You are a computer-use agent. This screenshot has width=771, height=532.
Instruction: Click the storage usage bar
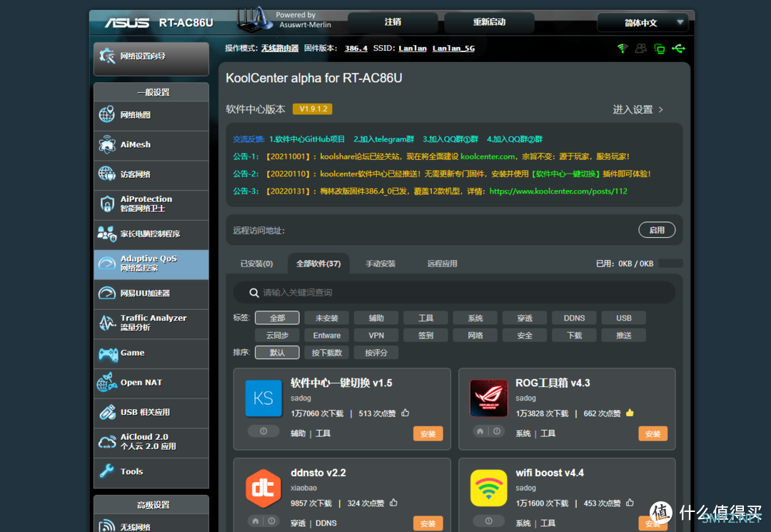(x=670, y=264)
